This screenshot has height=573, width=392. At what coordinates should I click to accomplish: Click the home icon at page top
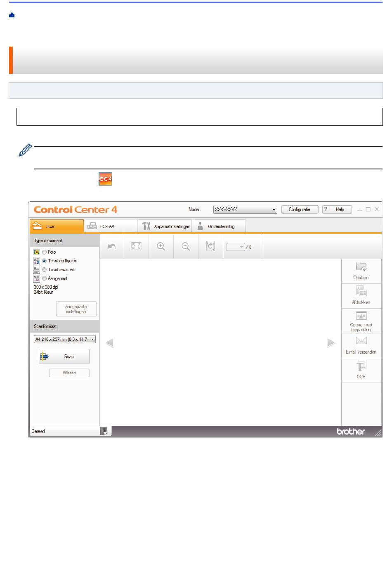coord(12,15)
